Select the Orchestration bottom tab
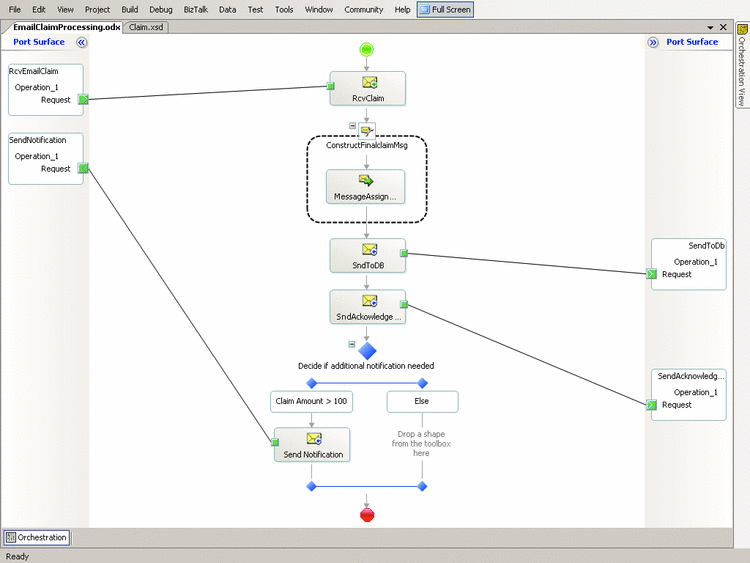This screenshot has width=750, height=563. pos(37,538)
